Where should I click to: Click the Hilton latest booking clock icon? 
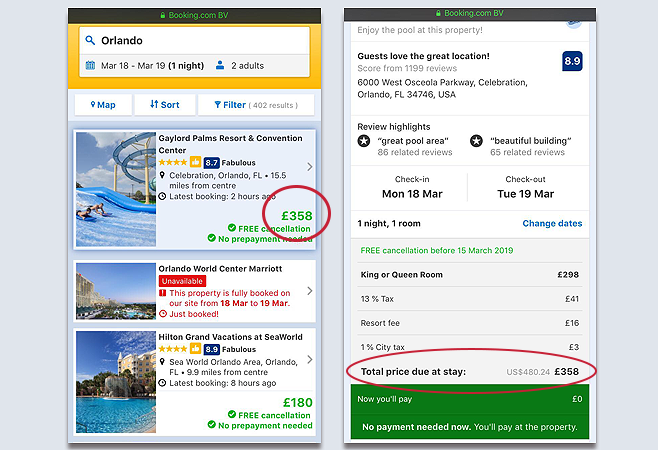[162, 383]
